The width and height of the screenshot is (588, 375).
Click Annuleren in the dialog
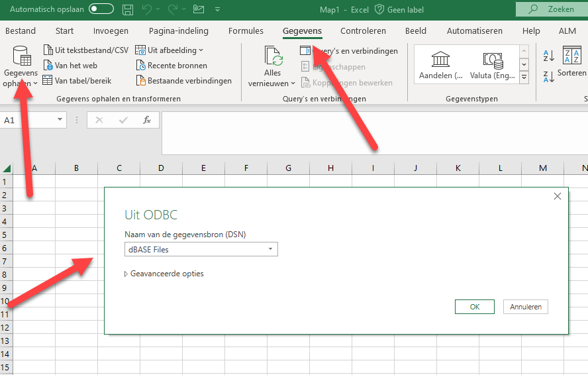tap(525, 307)
